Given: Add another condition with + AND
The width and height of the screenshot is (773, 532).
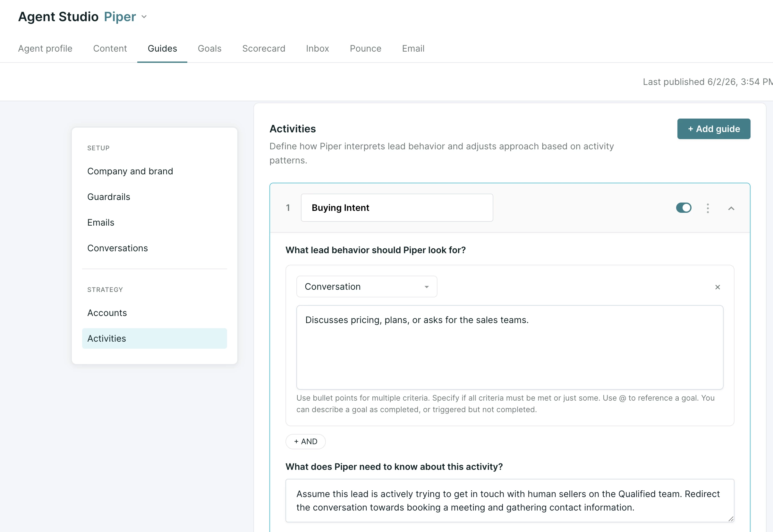Looking at the screenshot, I should pos(306,442).
